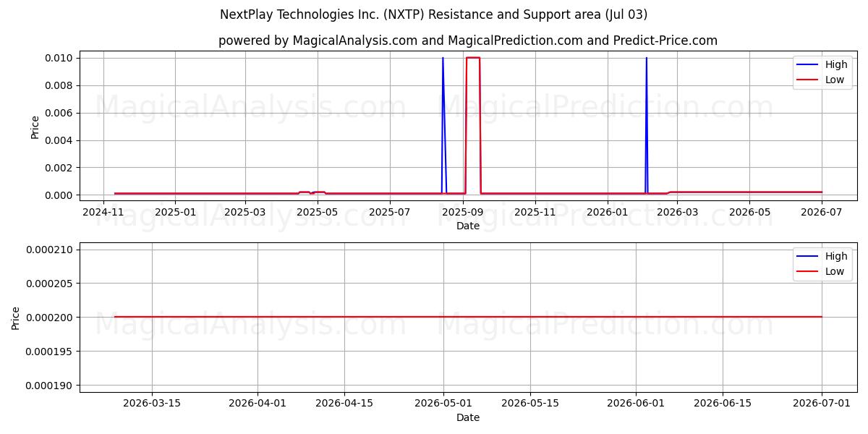Click the 2026-01 date tick label
Image resolution: width=868 pixels, height=434 pixels.
608,212
